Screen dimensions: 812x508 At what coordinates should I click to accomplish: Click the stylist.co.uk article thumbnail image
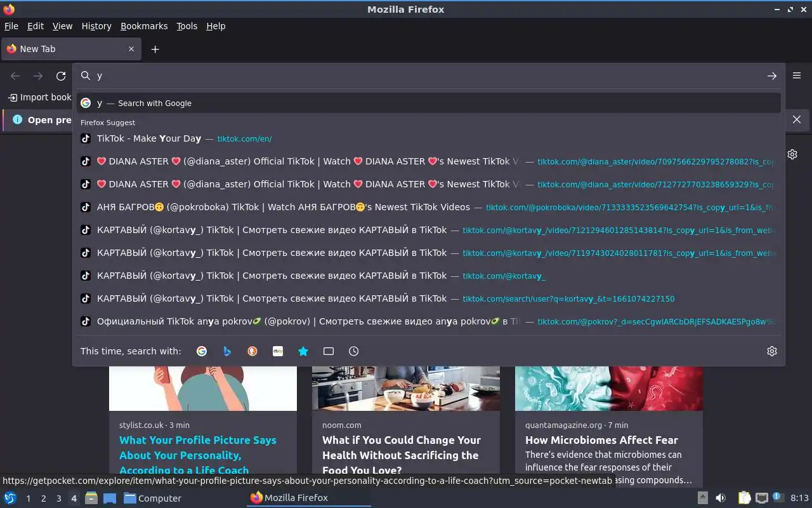pos(203,388)
